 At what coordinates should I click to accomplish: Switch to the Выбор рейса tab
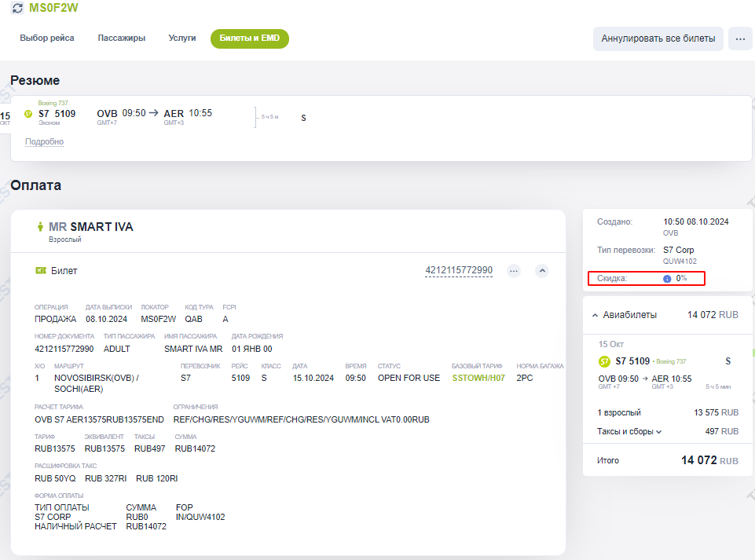pos(47,38)
